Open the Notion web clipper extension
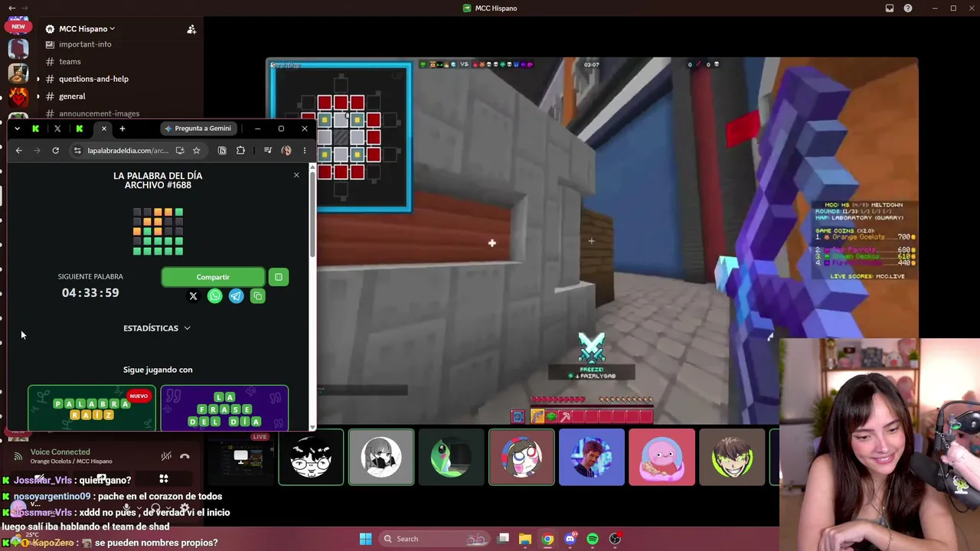The image size is (980, 551). click(x=222, y=151)
